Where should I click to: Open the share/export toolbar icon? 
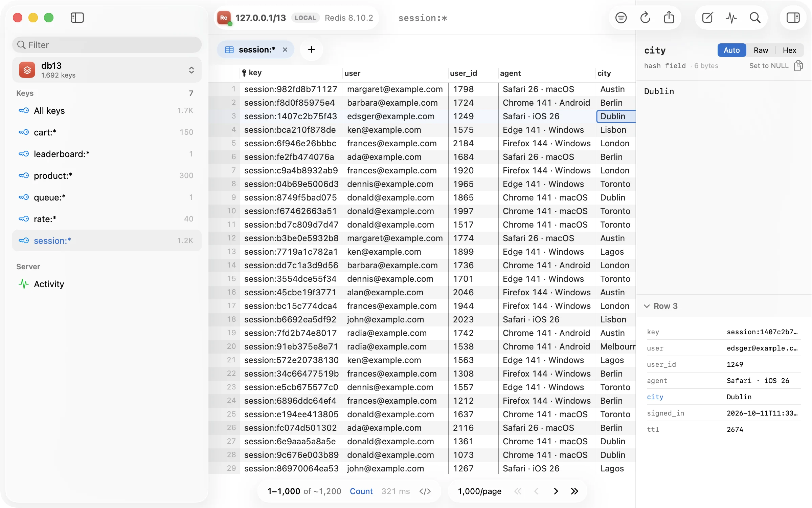click(669, 18)
